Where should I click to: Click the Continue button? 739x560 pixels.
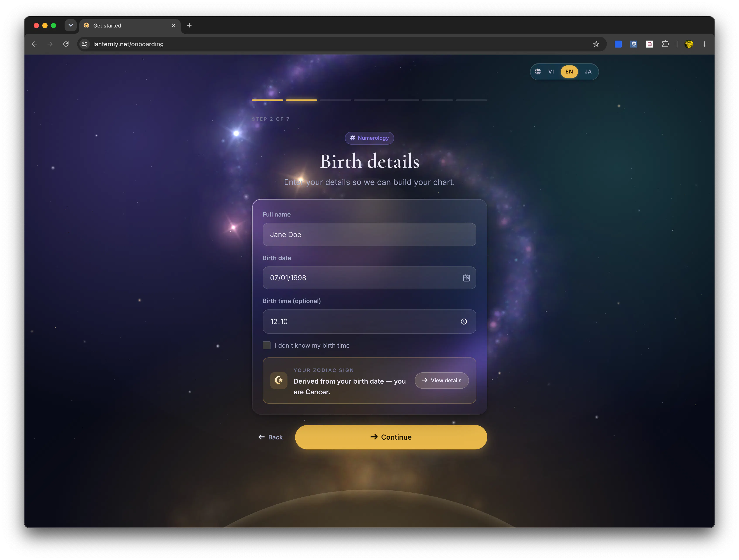point(391,437)
